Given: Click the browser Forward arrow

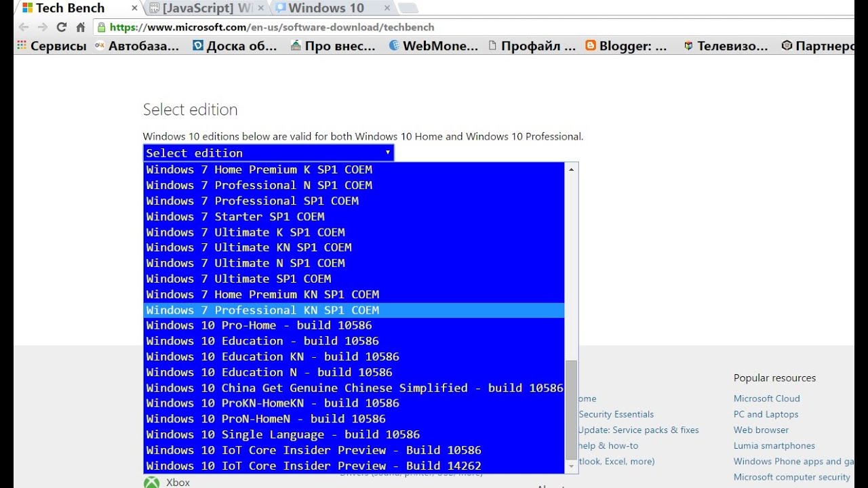Looking at the screenshot, I should click(43, 27).
